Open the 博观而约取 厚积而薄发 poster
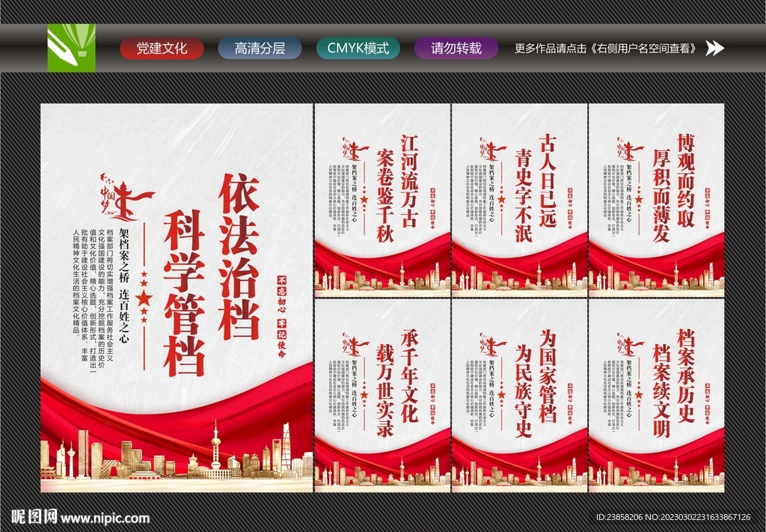The image size is (766, 532). click(657, 201)
